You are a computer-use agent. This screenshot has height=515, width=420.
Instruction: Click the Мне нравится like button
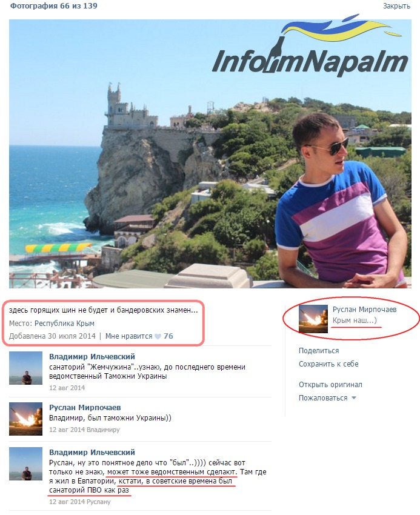(x=129, y=336)
